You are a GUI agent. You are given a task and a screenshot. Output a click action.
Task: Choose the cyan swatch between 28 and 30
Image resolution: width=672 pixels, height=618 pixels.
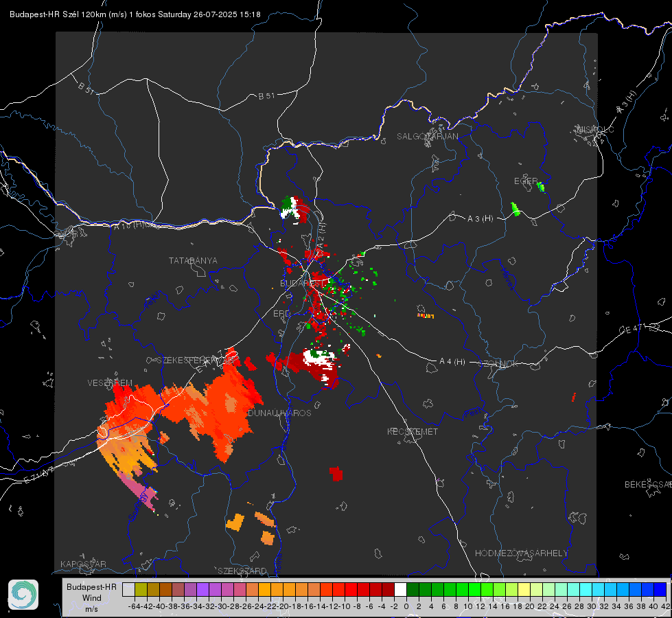click(x=586, y=590)
